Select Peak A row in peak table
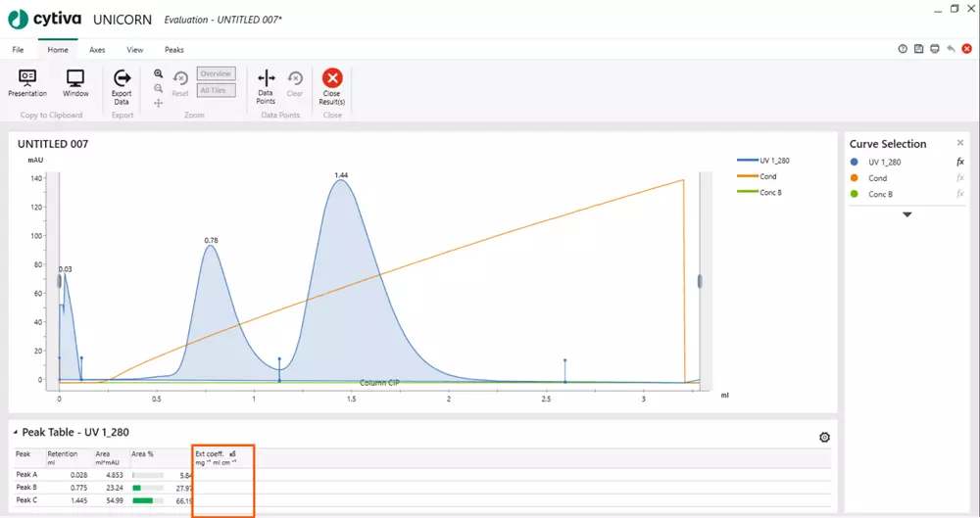Viewport: 980px width, 518px height. [422, 475]
